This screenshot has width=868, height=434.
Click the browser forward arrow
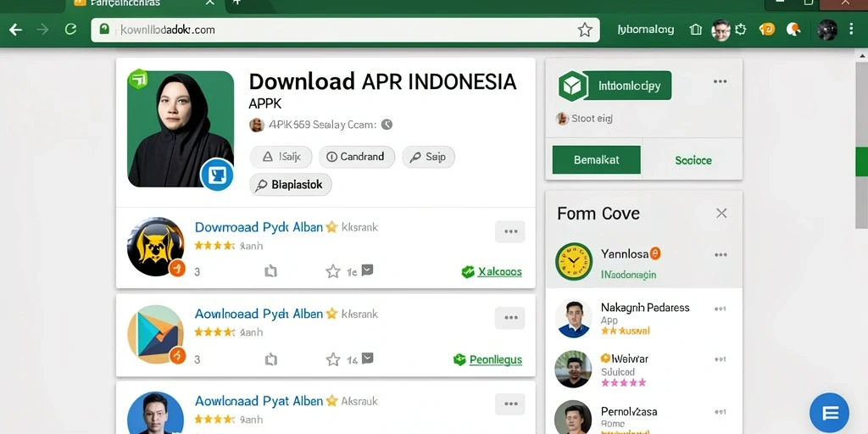point(42,30)
